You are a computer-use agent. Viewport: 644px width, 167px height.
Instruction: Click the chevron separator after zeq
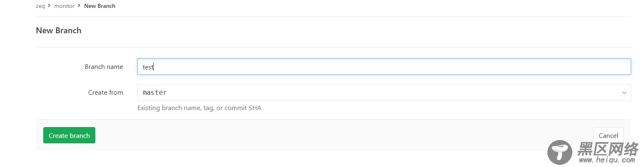tap(49, 6)
